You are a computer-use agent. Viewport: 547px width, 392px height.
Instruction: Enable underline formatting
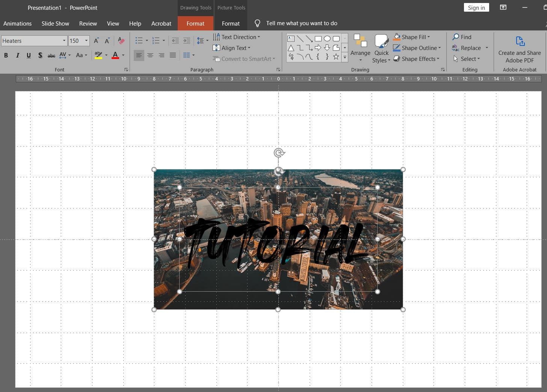pyautogui.click(x=29, y=55)
